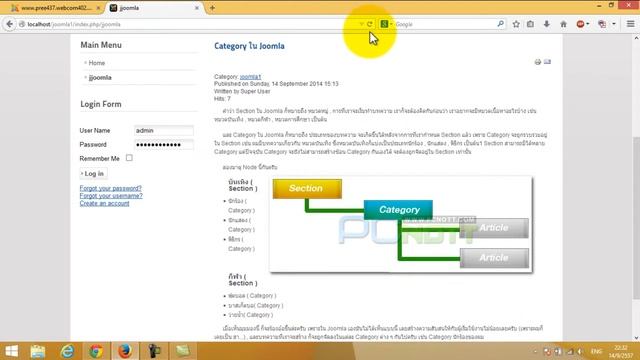The image size is (640, 360).
Task: Click the URL address bar
Action: (x=188, y=24)
